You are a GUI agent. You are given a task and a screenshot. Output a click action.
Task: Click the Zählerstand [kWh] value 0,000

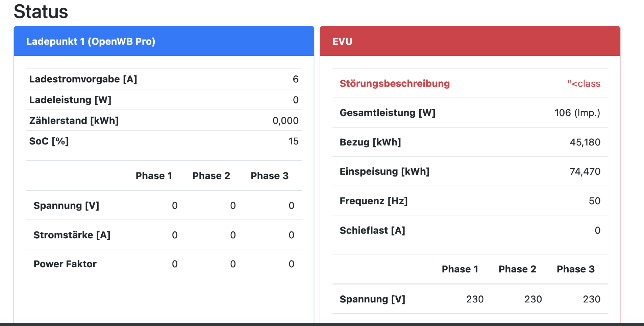tap(285, 120)
